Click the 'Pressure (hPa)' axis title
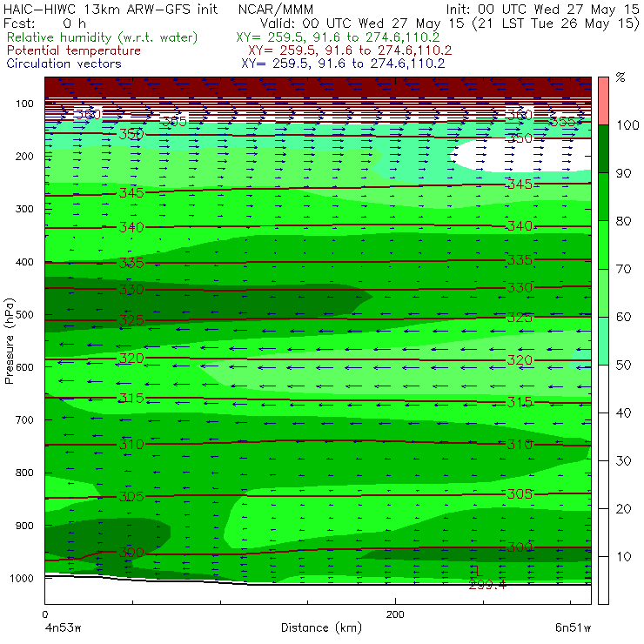 coord(9,341)
